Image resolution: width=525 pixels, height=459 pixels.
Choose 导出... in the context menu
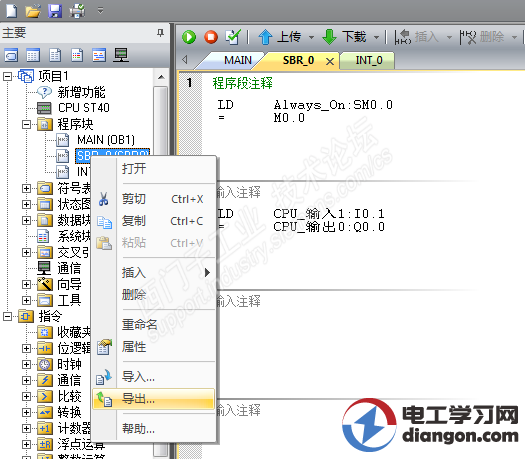coord(154,399)
